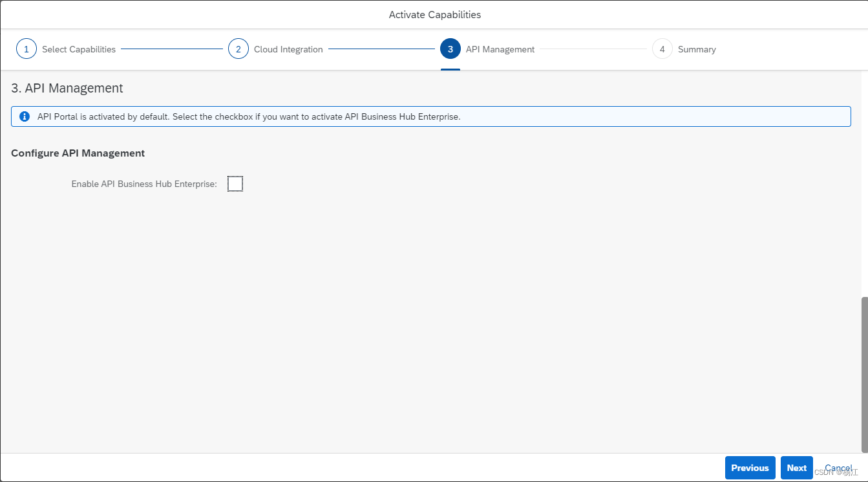
Task: Click the API Management step label
Action: [x=500, y=49]
